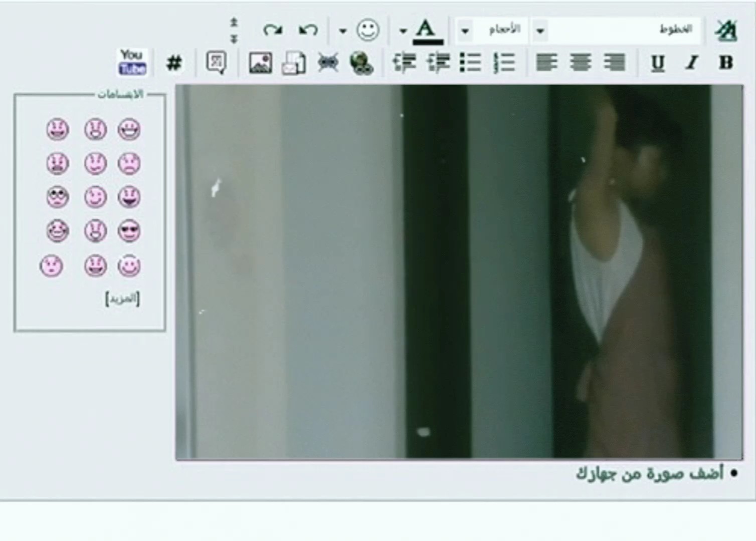Click the أضف صورة من جهازك link
Image resolution: width=756 pixels, height=541 pixels.
tap(649, 473)
